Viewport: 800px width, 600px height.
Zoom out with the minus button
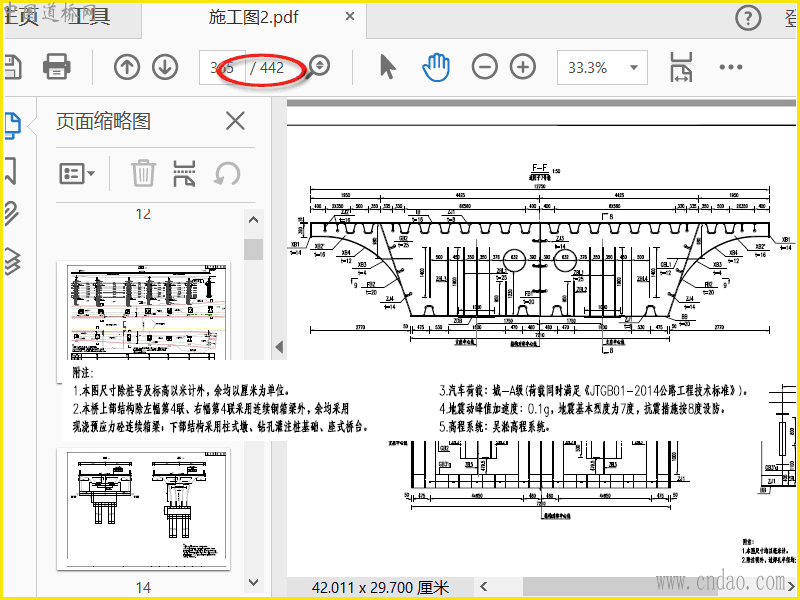(x=485, y=67)
